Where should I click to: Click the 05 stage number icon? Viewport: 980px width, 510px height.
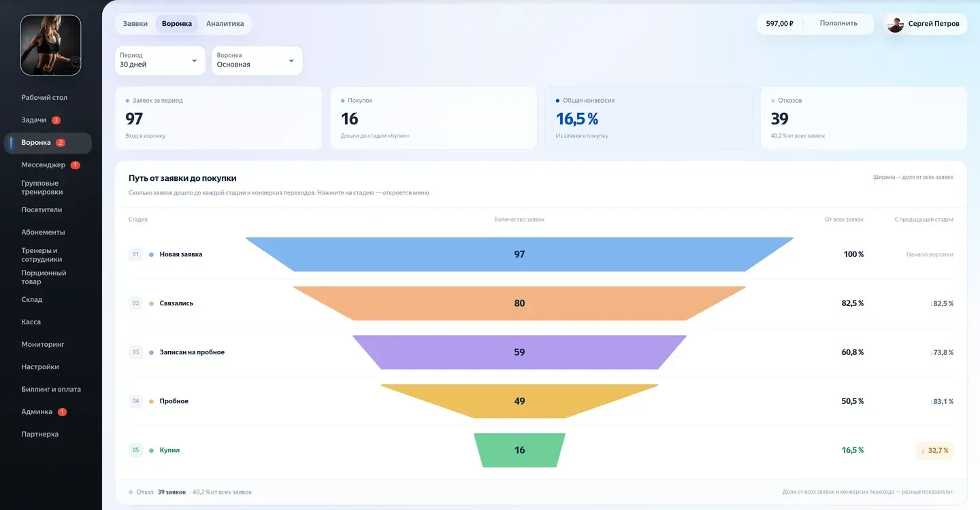click(x=135, y=450)
